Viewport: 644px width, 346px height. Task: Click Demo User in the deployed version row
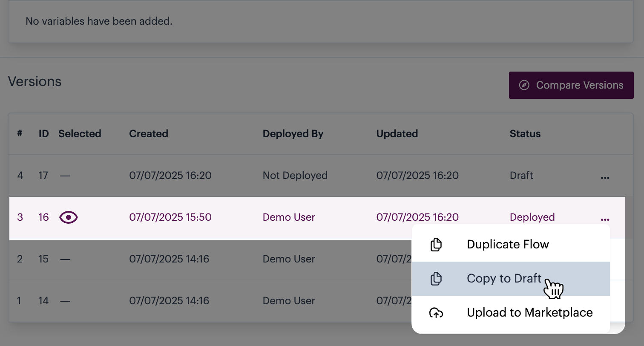pos(289,217)
